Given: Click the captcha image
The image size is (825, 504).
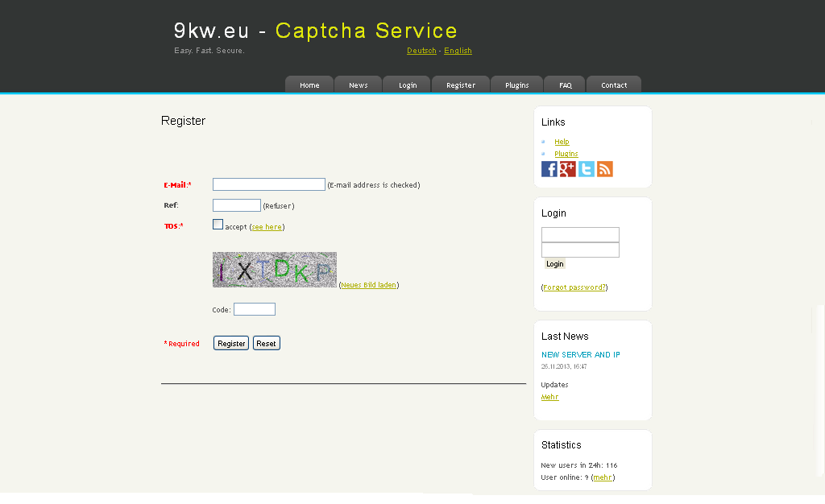Looking at the screenshot, I should 275,270.
